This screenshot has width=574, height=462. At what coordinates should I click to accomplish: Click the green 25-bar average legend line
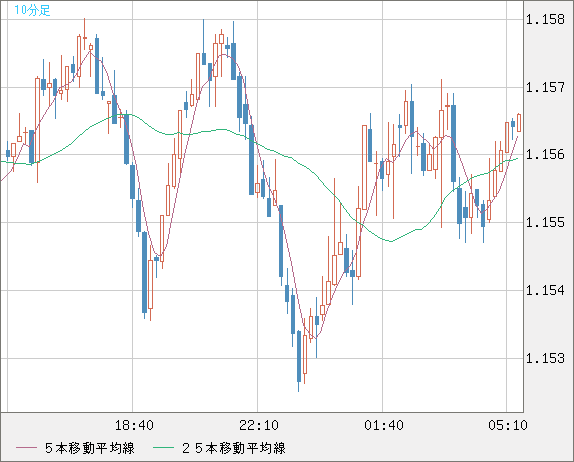(163, 448)
